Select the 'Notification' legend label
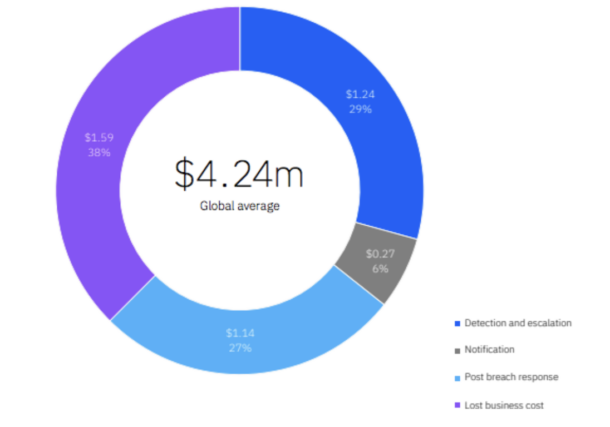The image size is (610, 427). coord(489,349)
